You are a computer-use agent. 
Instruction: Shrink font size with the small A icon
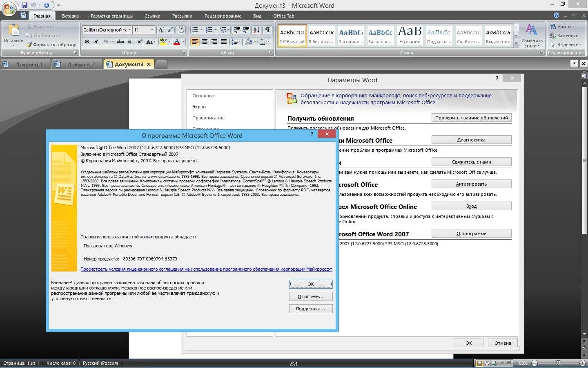pyautogui.click(x=170, y=30)
